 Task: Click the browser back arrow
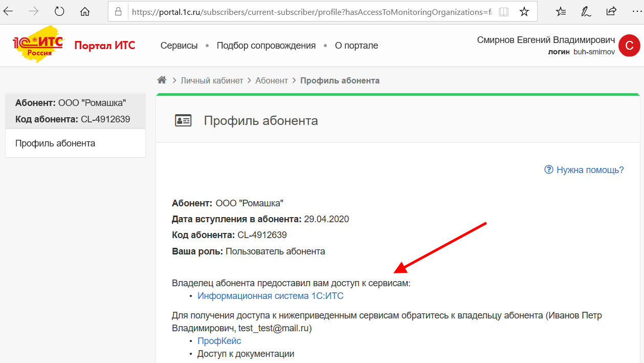(9, 11)
